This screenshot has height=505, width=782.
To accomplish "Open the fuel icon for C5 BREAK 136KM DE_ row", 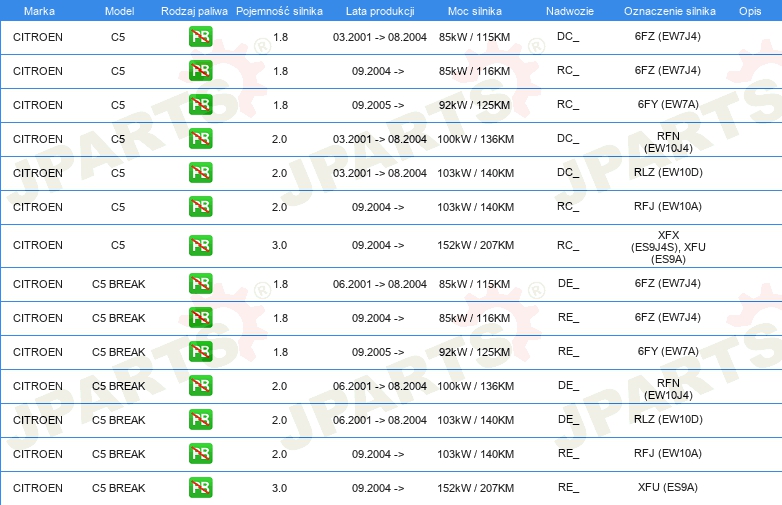I will click(x=200, y=385).
